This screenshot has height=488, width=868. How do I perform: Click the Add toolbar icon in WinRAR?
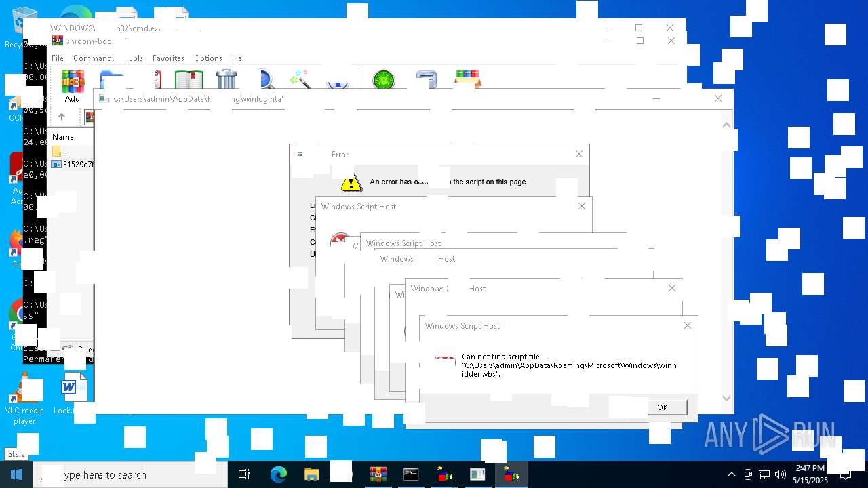point(73,86)
